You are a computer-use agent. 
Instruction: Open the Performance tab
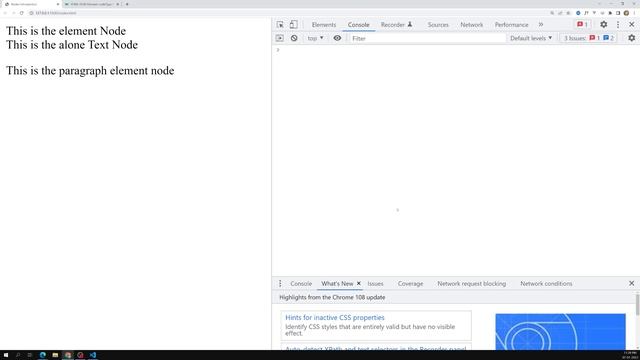pos(511,24)
